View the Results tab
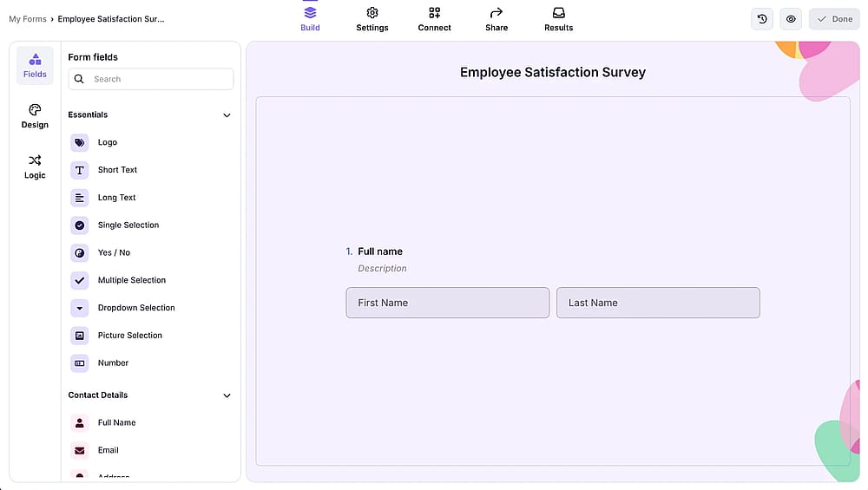This screenshot has height=490, width=868. (558, 19)
